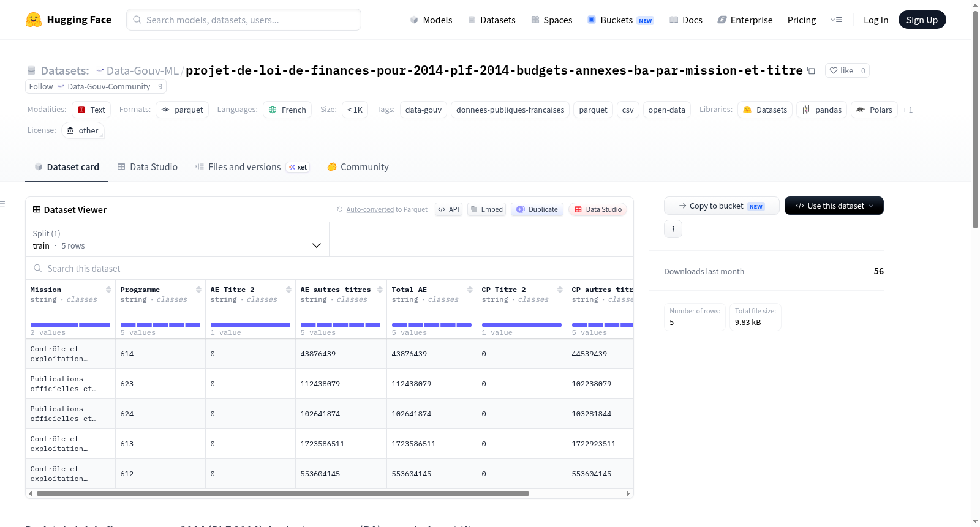Click the Hugging Face logo icon
This screenshot has width=980, height=527.
pyautogui.click(x=34, y=20)
